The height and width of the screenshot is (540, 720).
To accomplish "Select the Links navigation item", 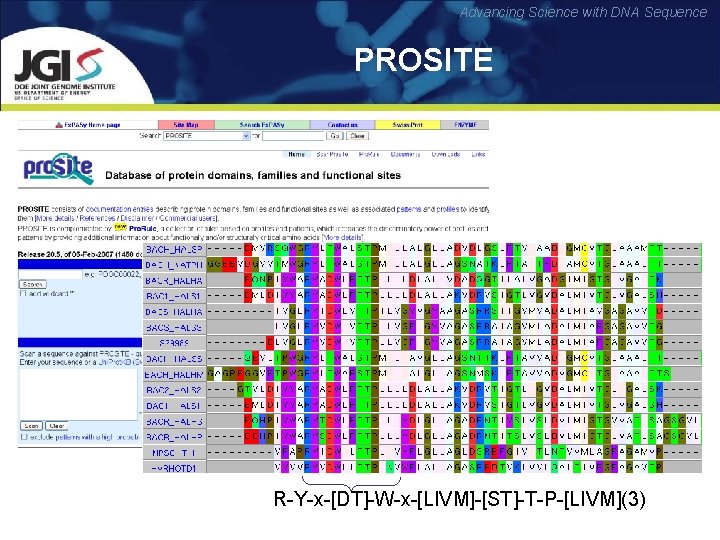I will [x=478, y=154].
